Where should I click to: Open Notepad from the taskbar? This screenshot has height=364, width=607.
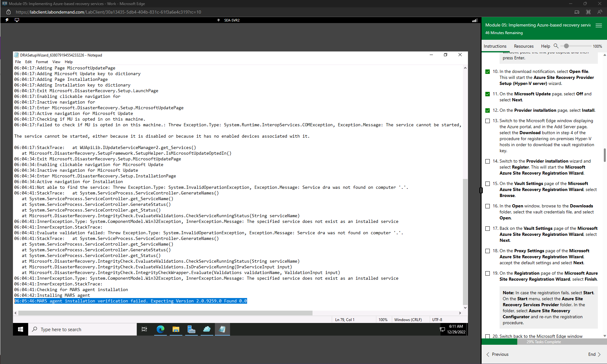tap(222, 329)
